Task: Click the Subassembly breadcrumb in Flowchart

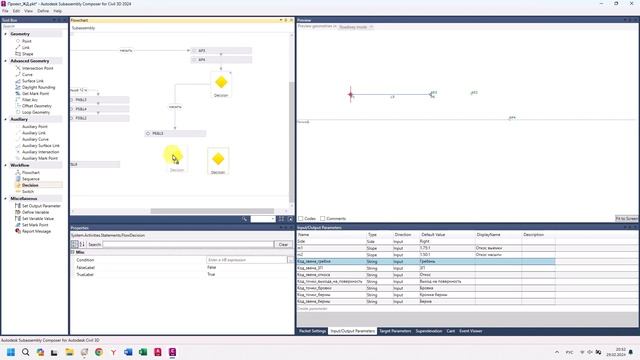Action: (83, 28)
